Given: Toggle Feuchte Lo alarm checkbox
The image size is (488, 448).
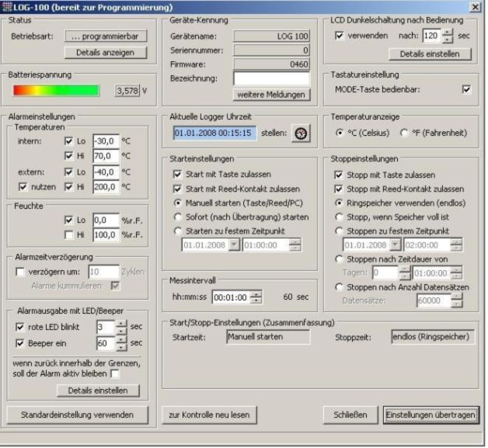Looking at the screenshot, I should point(68,220).
